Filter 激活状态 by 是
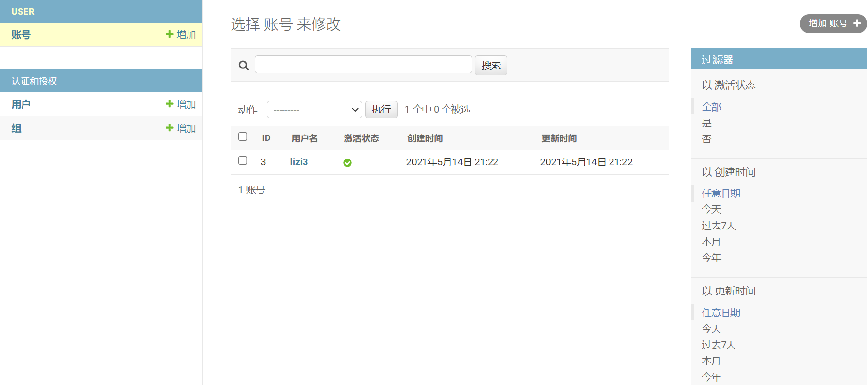 (x=707, y=123)
